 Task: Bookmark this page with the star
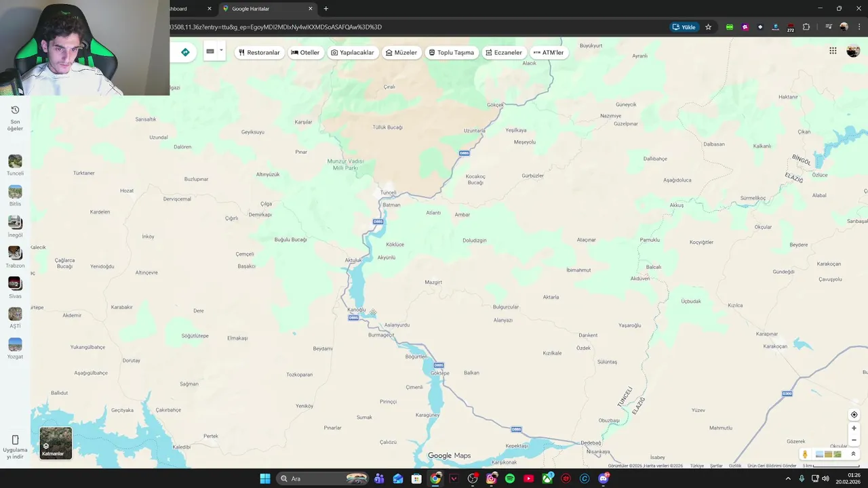(708, 27)
